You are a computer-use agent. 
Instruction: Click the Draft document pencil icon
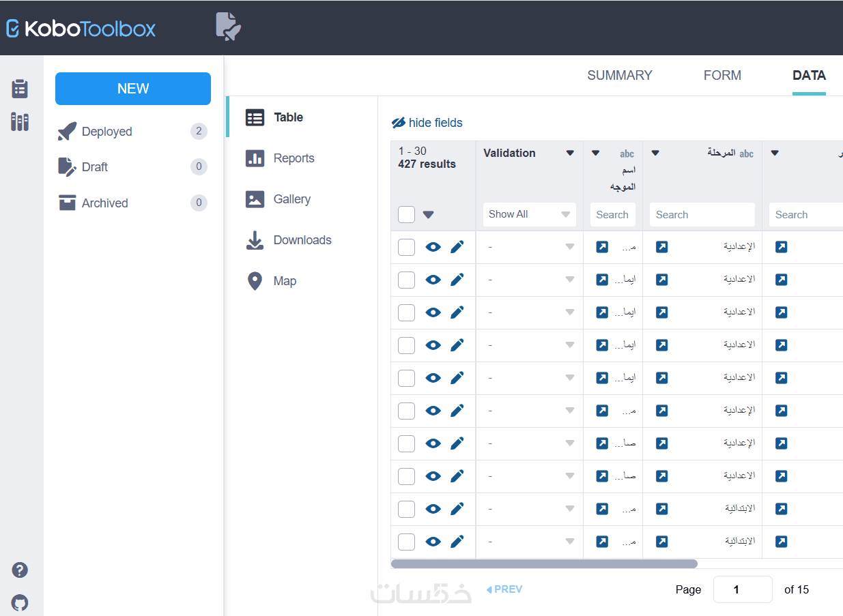[x=67, y=166]
